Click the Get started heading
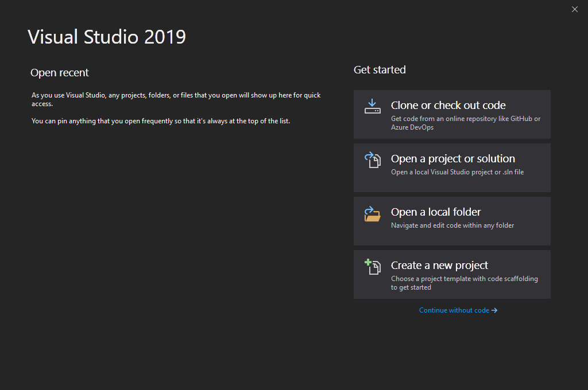The image size is (588, 390). [x=380, y=69]
